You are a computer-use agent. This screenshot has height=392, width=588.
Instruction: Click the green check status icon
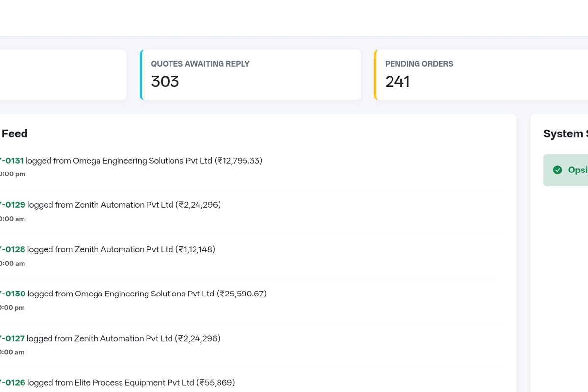pyautogui.click(x=557, y=170)
